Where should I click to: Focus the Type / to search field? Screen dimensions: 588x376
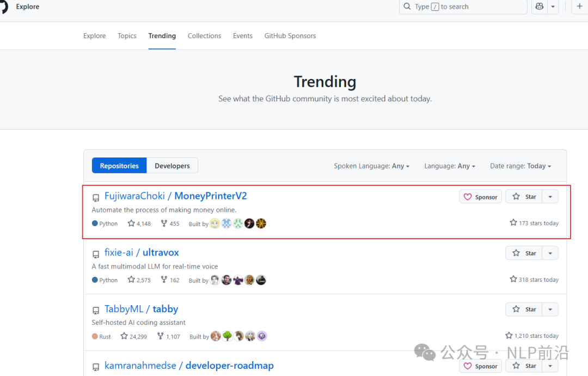click(463, 7)
